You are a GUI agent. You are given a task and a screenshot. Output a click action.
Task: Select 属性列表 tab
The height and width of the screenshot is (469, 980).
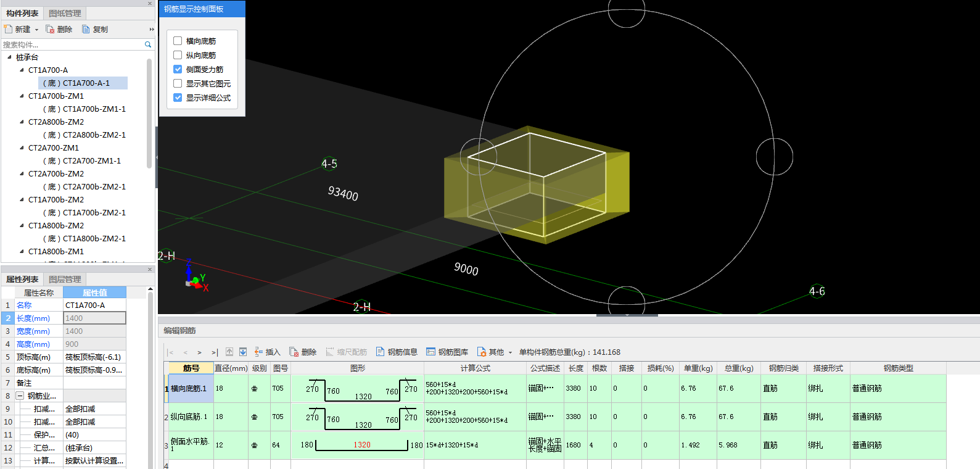point(22,279)
